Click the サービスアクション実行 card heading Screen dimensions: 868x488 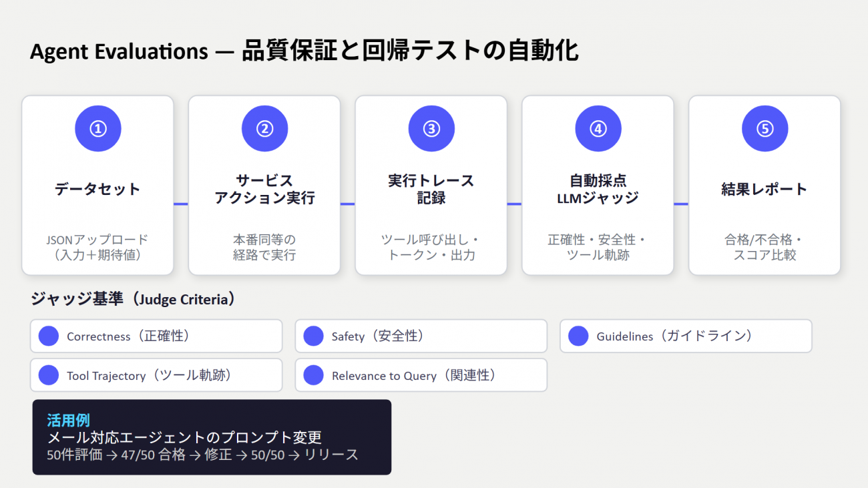pyautogui.click(x=264, y=189)
